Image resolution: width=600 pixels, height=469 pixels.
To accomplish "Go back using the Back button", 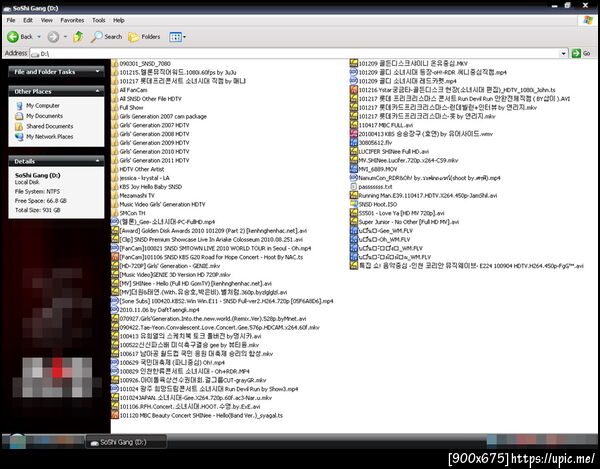I will [x=20, y=37].
